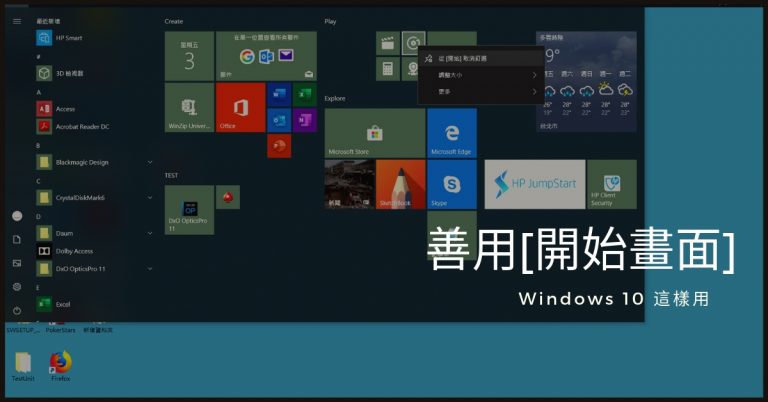768x402 pixels.
Task: Click the # header in app list
Action: click(x=38, y=57)
